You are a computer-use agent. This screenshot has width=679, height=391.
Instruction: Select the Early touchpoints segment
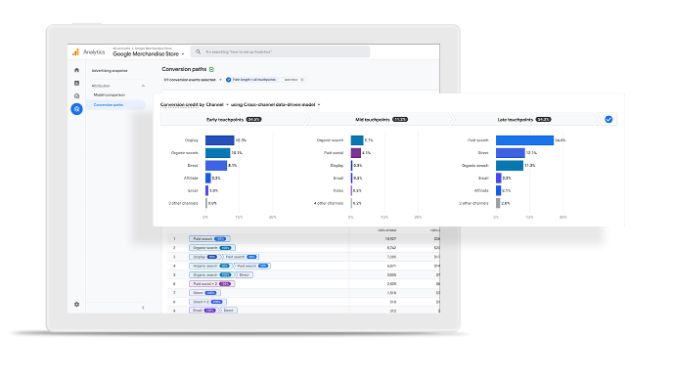[234, 120]
